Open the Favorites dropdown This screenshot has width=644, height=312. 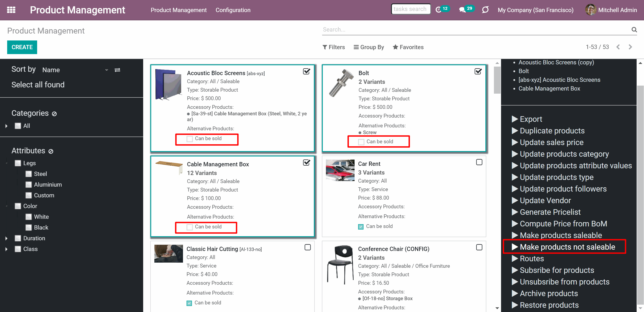tap(408, 47)
